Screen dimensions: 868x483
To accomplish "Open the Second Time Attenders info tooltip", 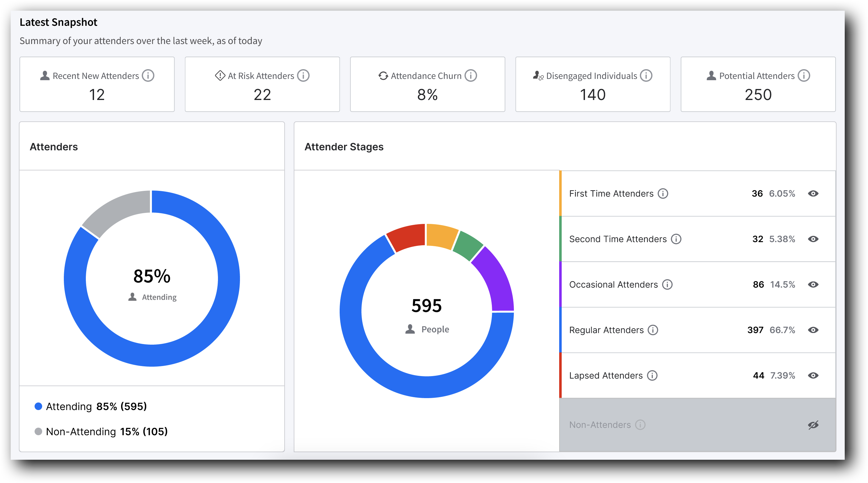I will point(676,239).
